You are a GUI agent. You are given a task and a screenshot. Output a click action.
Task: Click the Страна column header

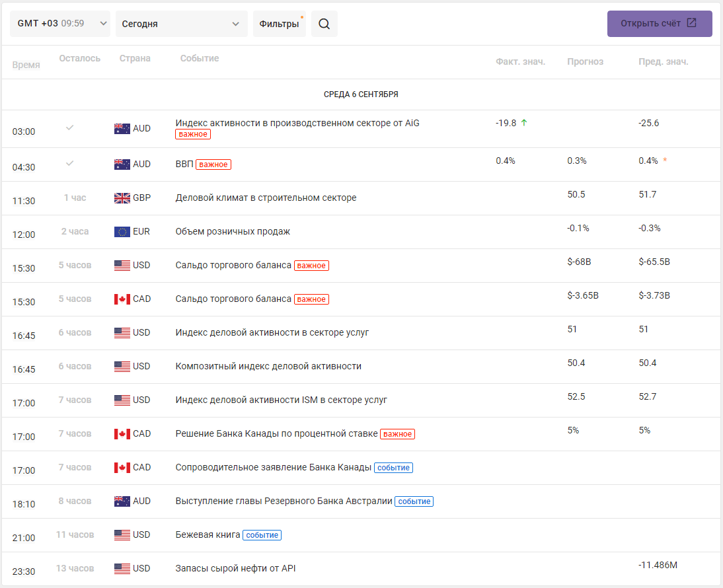pyautogui.click(x=135, y=59)
